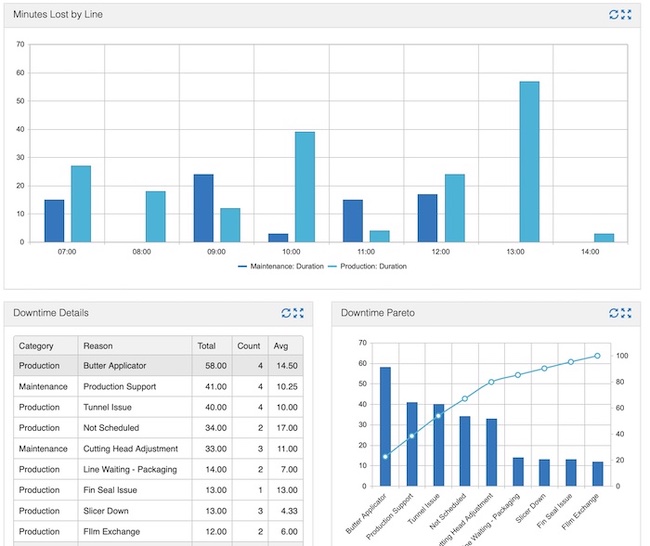Toggle Maintenance: Duration legend series
This screenshot has width=650, height=546.
(x=281, y=266)
